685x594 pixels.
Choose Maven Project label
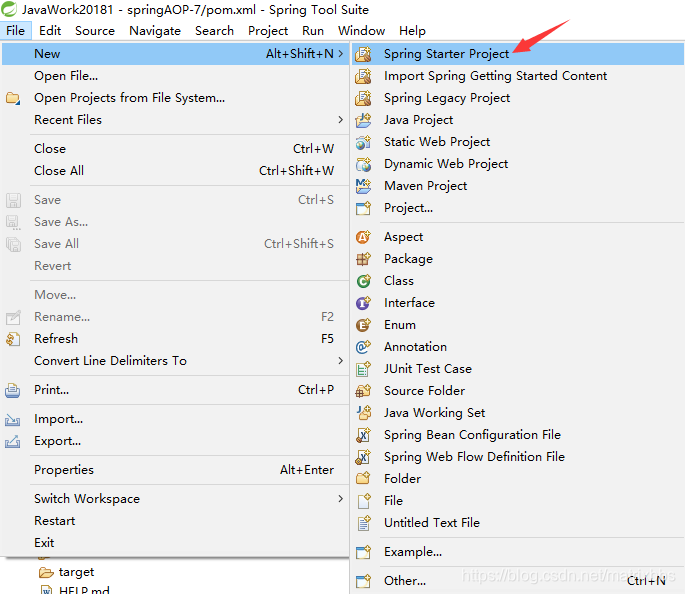tap(426, 186)
